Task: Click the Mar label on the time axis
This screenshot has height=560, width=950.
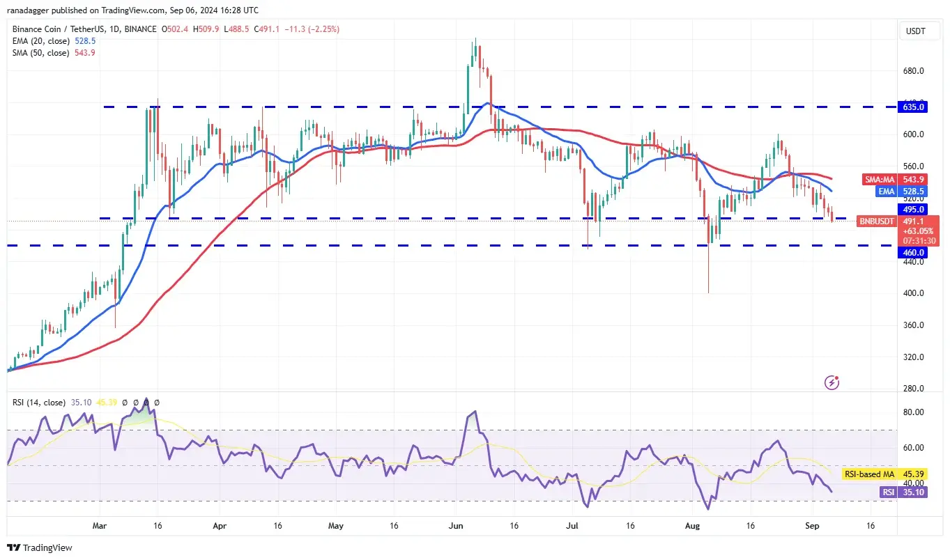Action: (x=100, y=526)
